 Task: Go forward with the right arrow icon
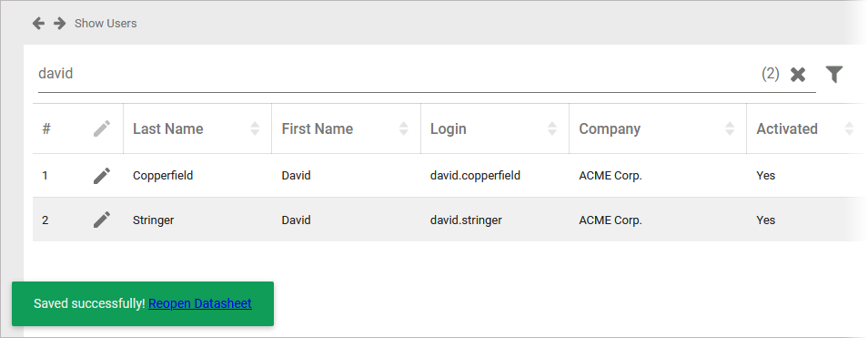(x=60, y=24)
